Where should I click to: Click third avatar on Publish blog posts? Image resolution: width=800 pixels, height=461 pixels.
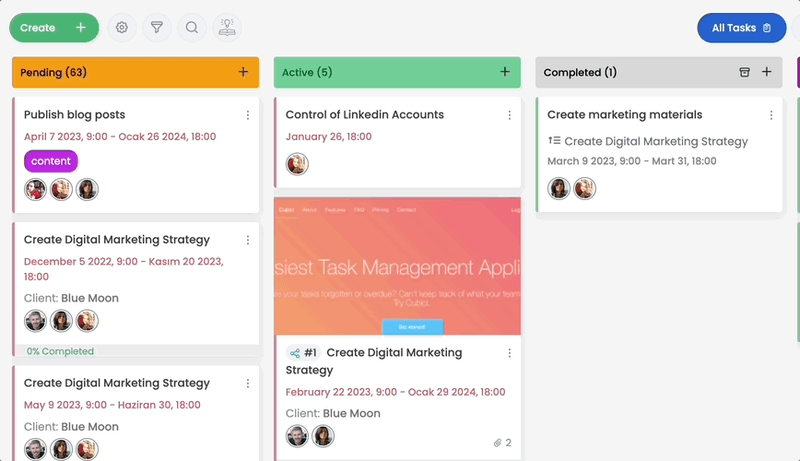(x=87, y=190)
